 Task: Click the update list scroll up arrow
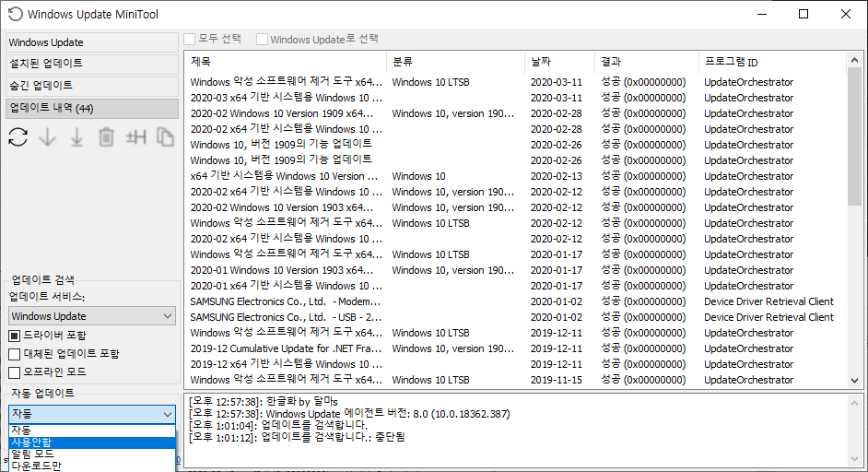tap(854, 60)
